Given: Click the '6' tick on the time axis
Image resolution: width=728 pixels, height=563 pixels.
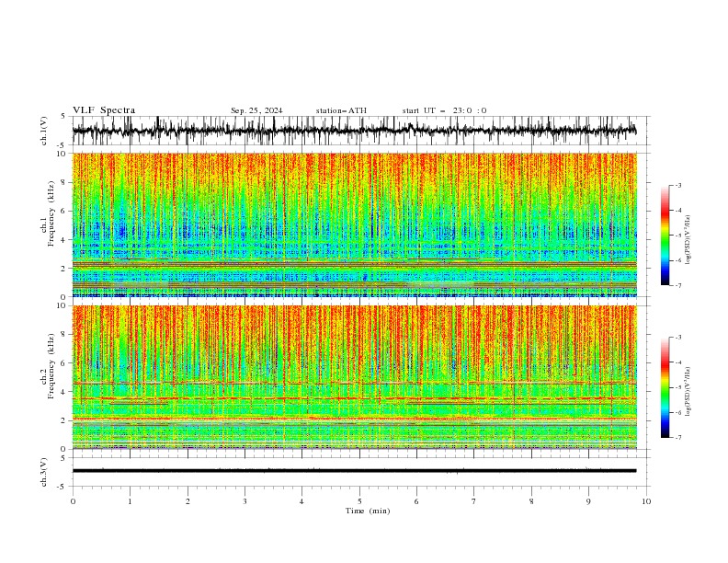Looking at the screenshot, I should coord(416,501).
